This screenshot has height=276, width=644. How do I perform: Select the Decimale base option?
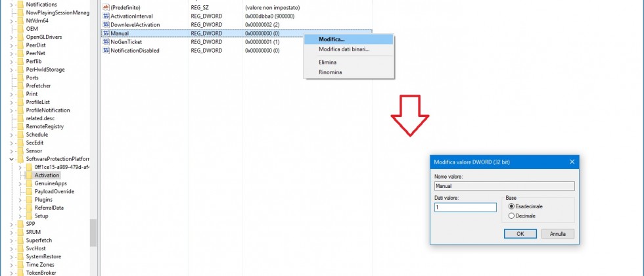tap(511, 216)
